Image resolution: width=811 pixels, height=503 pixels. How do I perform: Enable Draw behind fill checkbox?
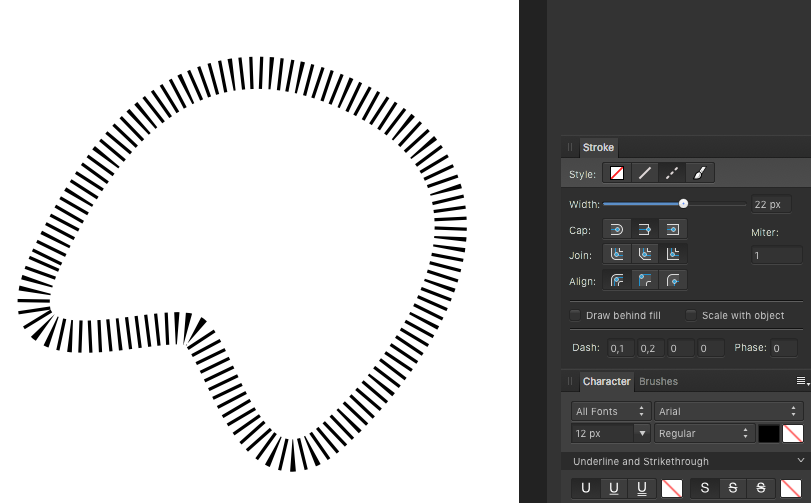[x=575, y=315]
